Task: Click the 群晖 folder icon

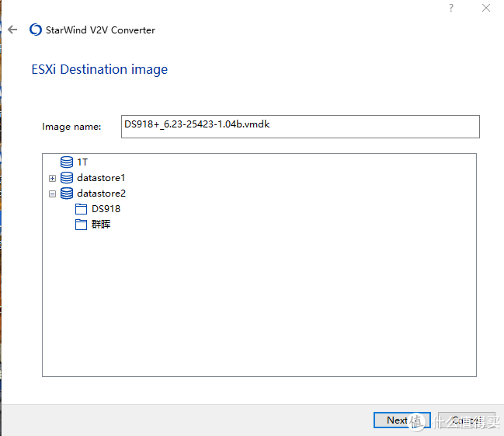Action: point(81,225)
